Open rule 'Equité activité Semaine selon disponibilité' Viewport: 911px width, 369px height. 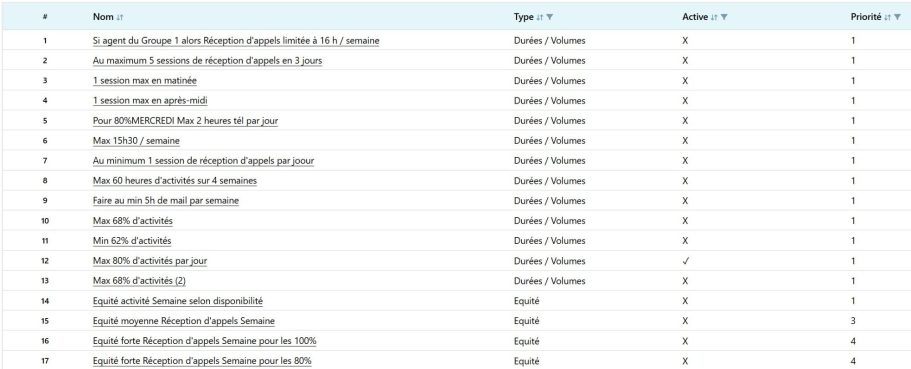pyautogui.click(x=178, y=301)
